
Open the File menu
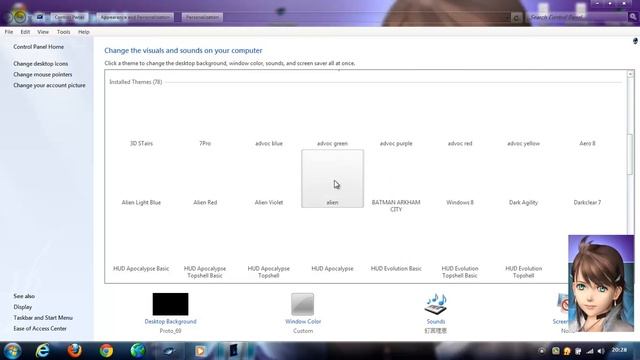[9, 32]
